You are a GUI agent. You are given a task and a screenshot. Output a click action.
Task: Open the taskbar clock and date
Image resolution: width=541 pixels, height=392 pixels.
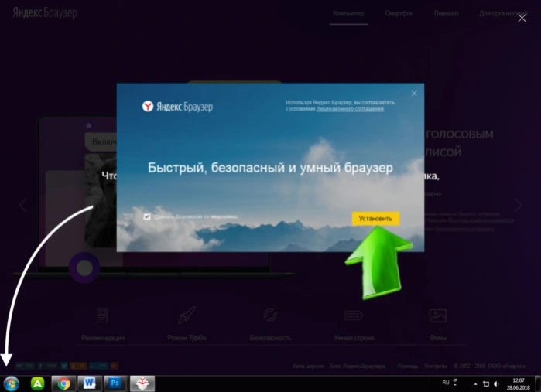(519, 383)
